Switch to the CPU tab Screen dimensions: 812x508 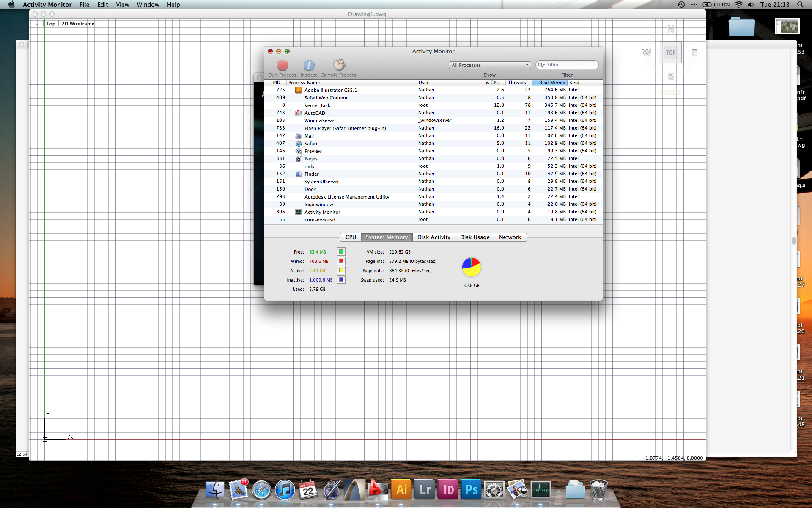coord(351,237)
